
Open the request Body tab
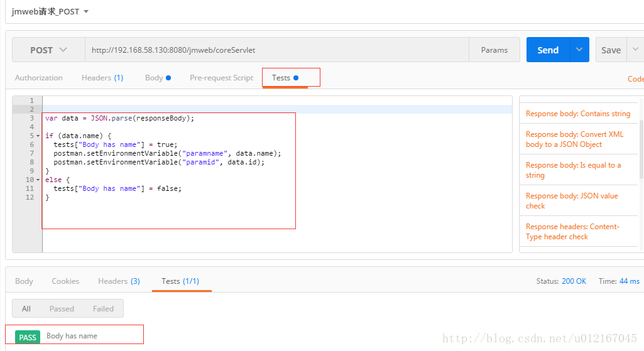coord(158,78)
